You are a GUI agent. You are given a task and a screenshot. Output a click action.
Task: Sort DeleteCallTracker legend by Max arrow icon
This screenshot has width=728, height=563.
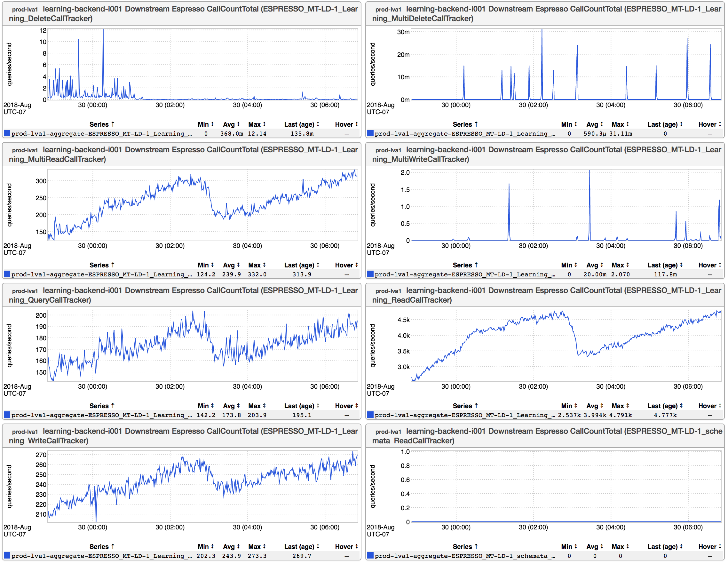click(x=264, y=124)
